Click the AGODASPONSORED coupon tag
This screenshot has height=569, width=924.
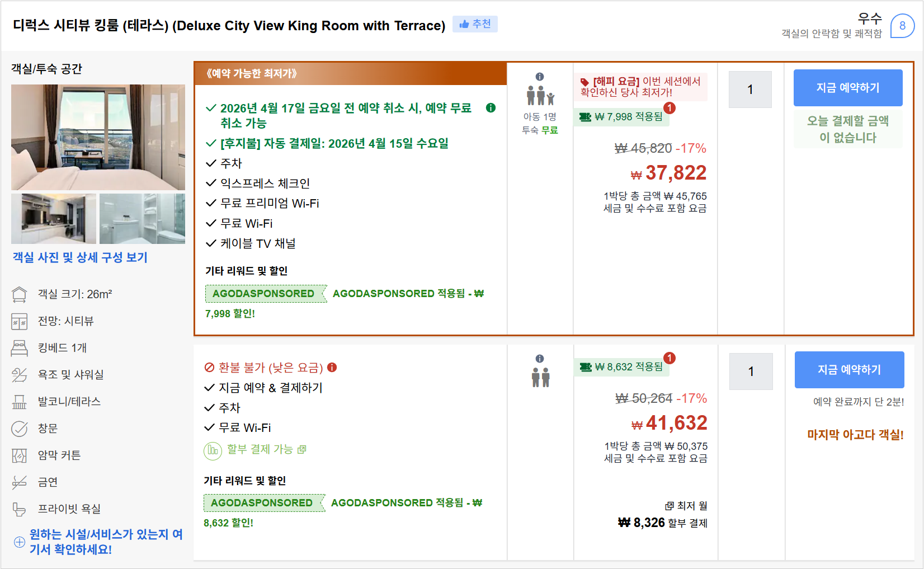point(266,293)
